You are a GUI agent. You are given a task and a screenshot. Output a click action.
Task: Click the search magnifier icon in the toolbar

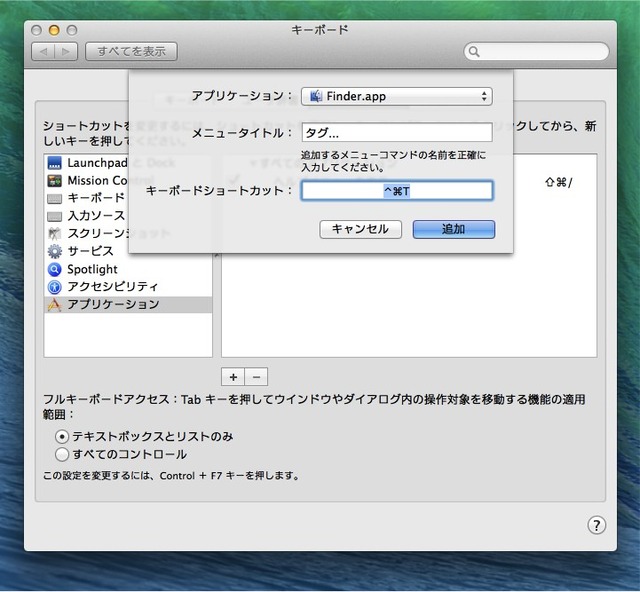point(474,52)
